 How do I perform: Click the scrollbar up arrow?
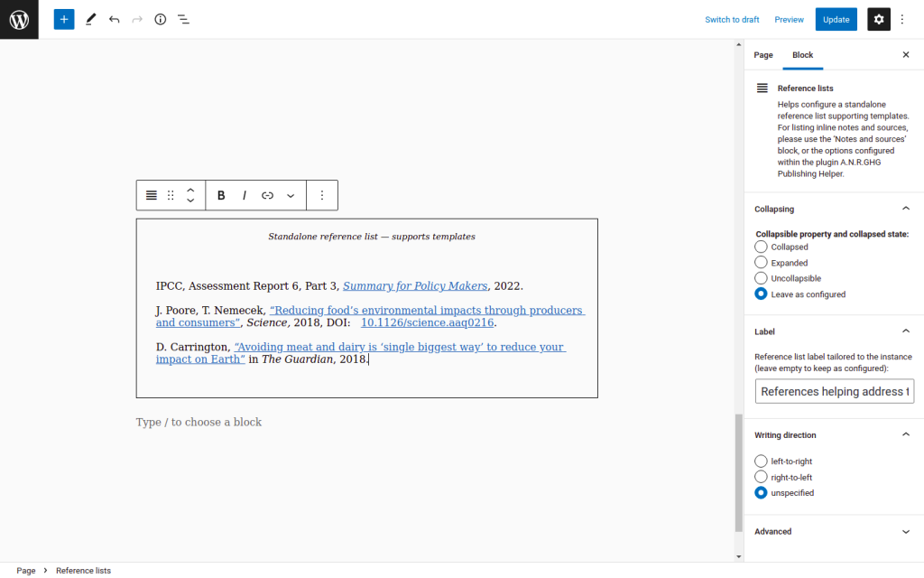point(738,45)
